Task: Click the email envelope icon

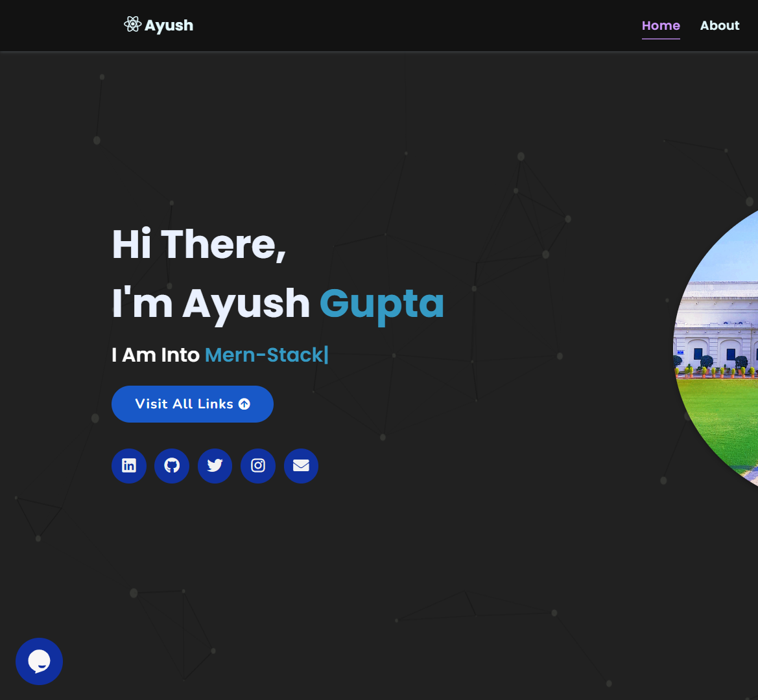Action: [301, 466]
